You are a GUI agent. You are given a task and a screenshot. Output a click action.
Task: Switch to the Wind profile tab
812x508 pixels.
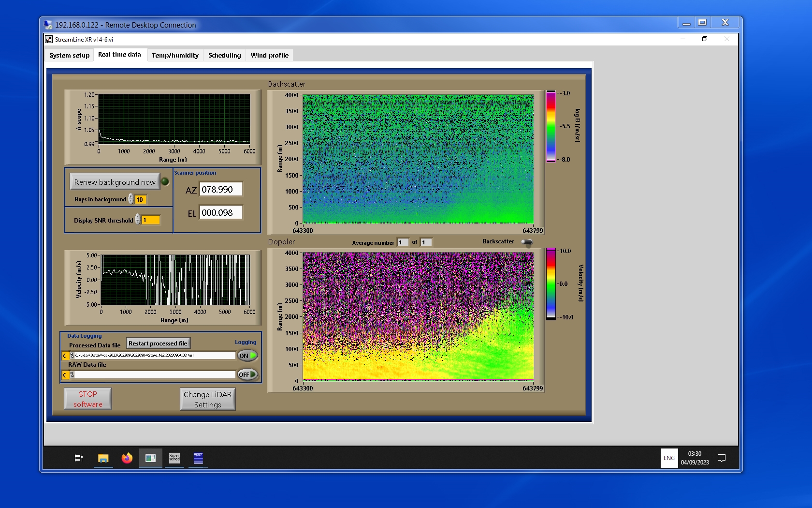click(x=269, y=55)
